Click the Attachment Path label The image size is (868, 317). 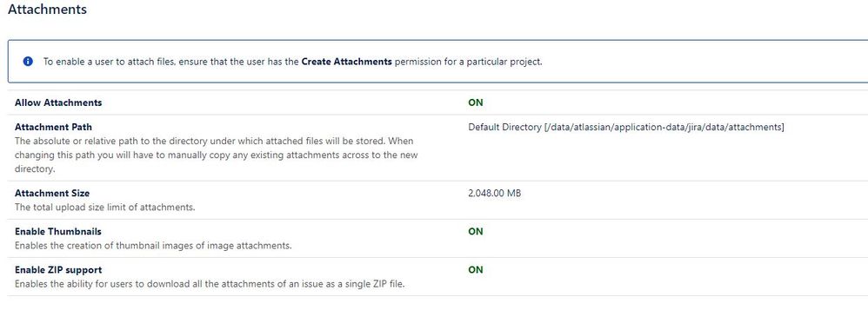point(53,128)
